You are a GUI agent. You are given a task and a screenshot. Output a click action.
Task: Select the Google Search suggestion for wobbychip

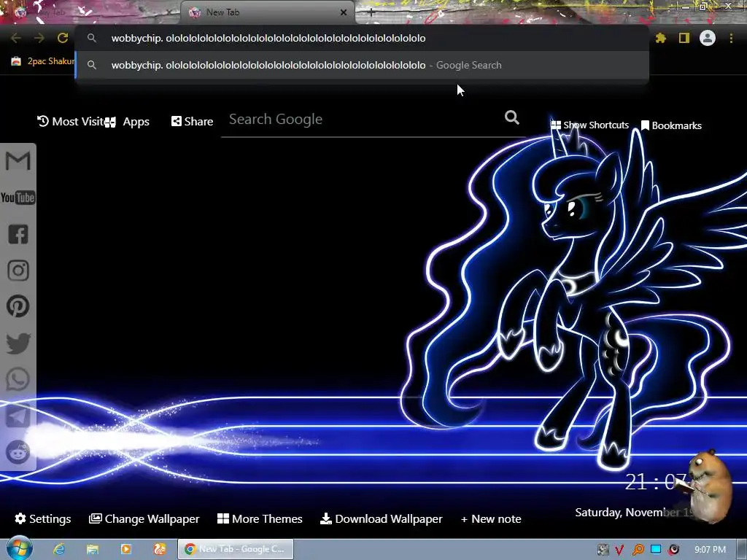(362, 65)
